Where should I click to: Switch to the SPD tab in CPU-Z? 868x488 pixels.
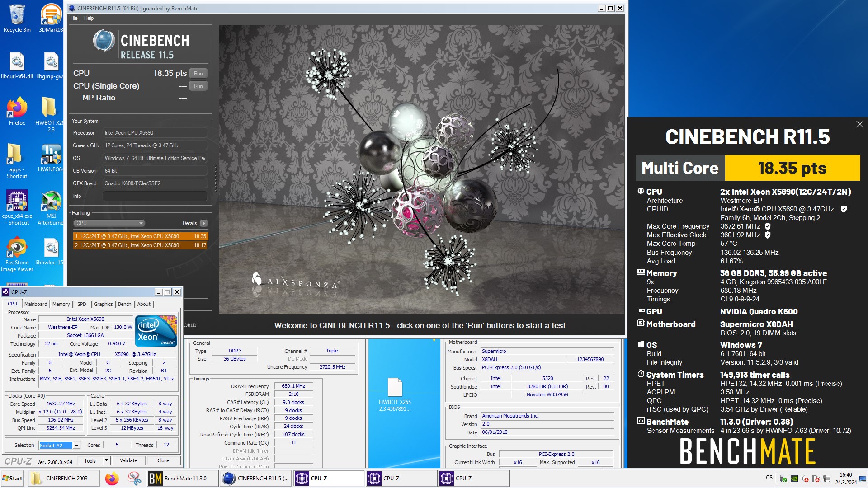(x=81, y=304)
